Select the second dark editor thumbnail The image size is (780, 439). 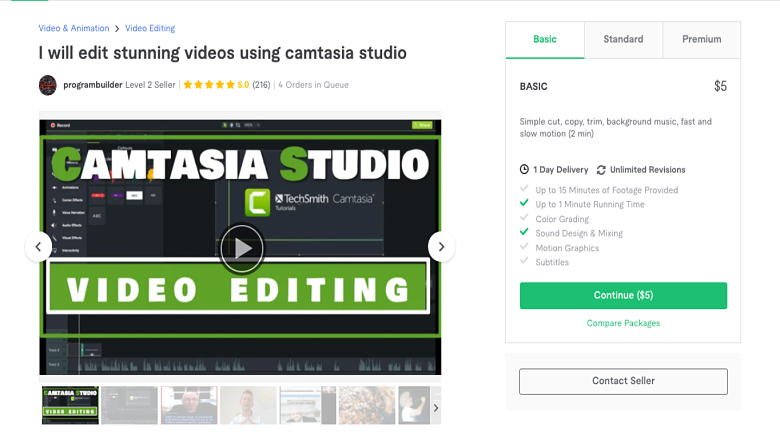[x=129, y=405]
